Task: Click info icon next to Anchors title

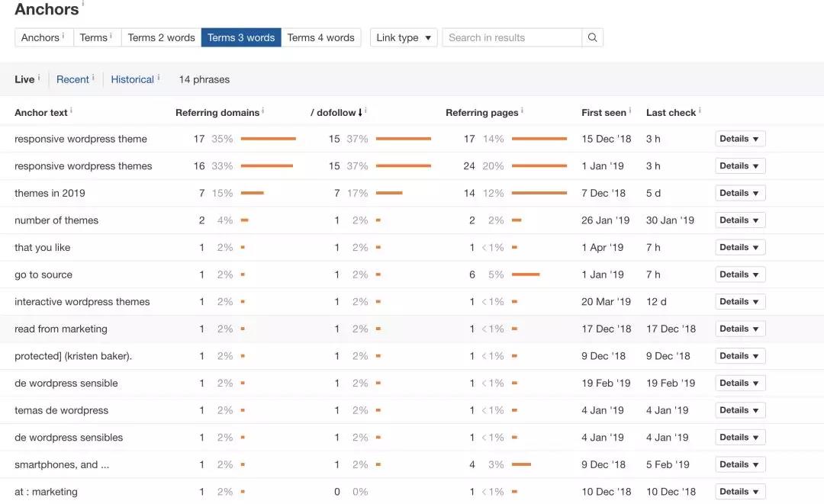Action: tap(83, 5)
